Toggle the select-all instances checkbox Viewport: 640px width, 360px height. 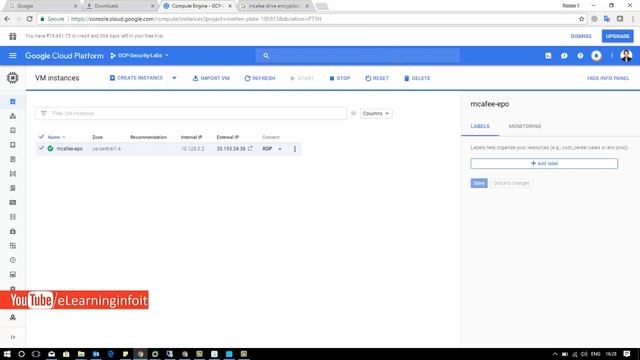pos(41,137)
